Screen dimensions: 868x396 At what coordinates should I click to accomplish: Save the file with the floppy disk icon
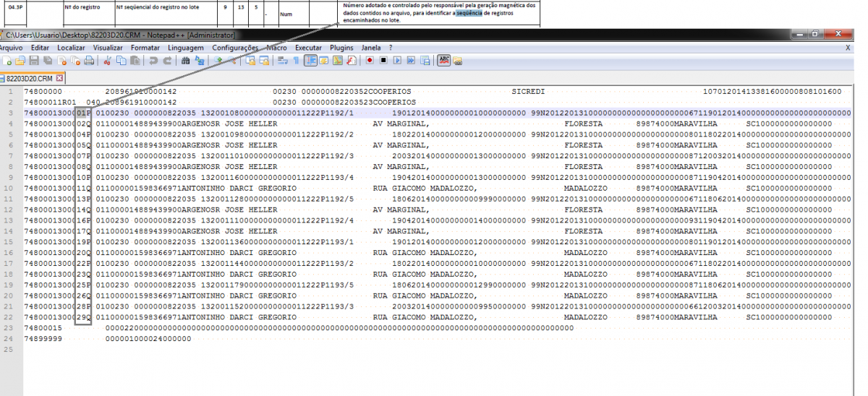(33, 60)
